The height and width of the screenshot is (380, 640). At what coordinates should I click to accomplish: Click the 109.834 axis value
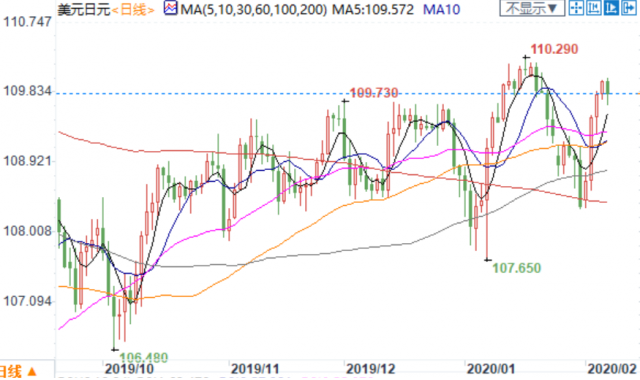27,91
